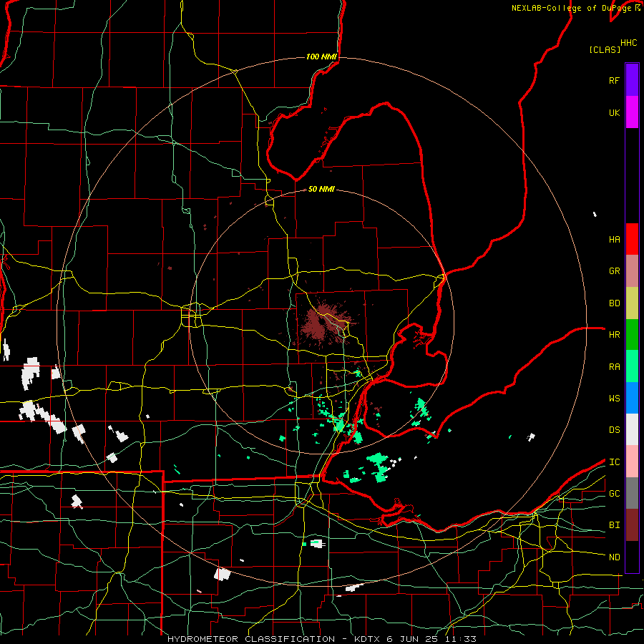
Task: Click the RF purple legend swatch
Action: pyautogui.click(x=632, y=80)
